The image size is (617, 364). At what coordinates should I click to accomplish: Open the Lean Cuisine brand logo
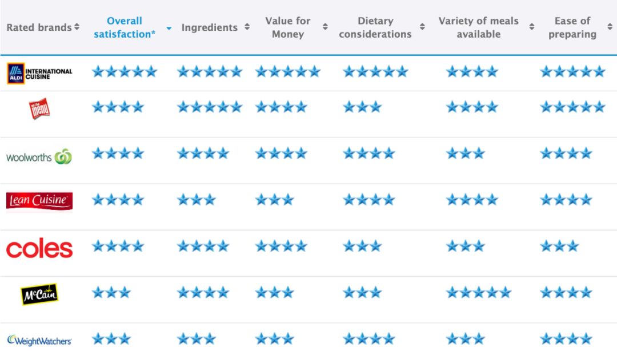tap(39, 201)
